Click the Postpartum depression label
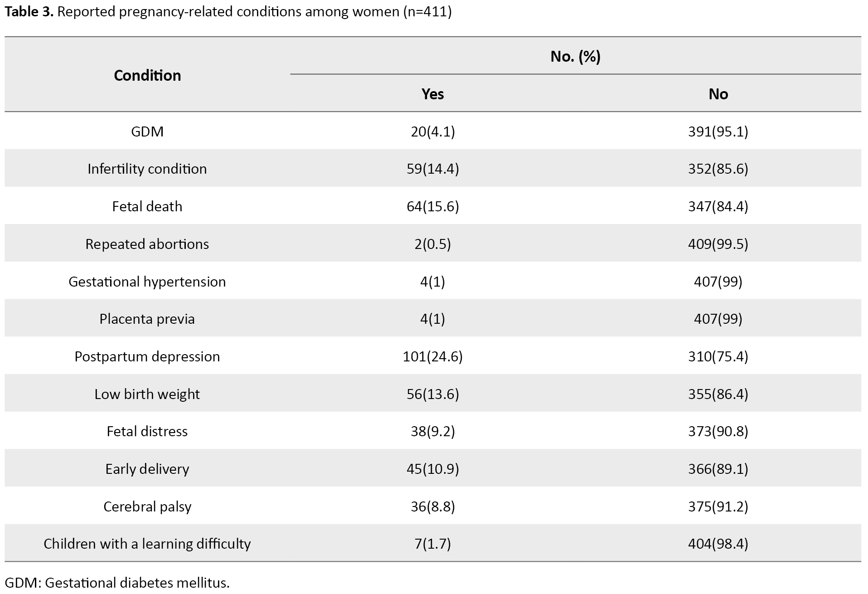The width and height of the screenshot is (868, 594). tap(147, 356)
